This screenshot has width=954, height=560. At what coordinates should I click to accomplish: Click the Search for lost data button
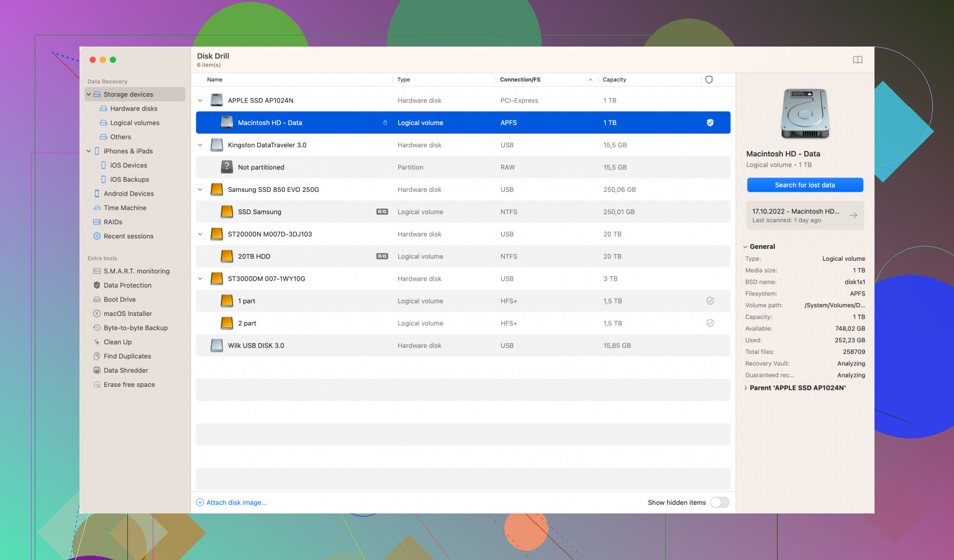click(804, 185)
